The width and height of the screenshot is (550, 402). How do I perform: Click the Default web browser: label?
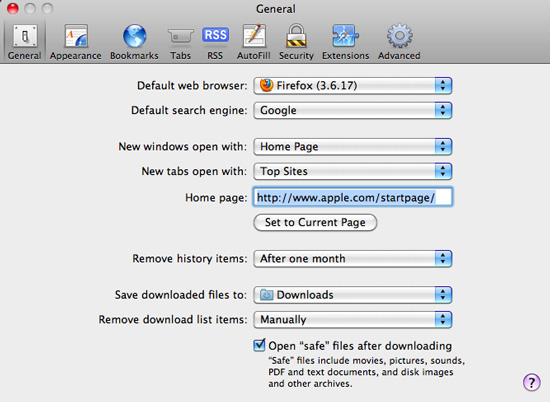tap(192, 86)
